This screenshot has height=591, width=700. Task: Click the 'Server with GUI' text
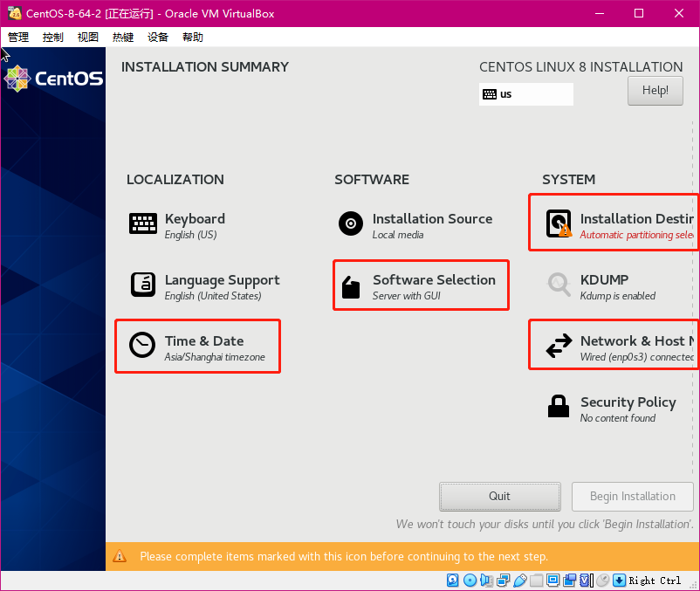click(x=406, y=296)
